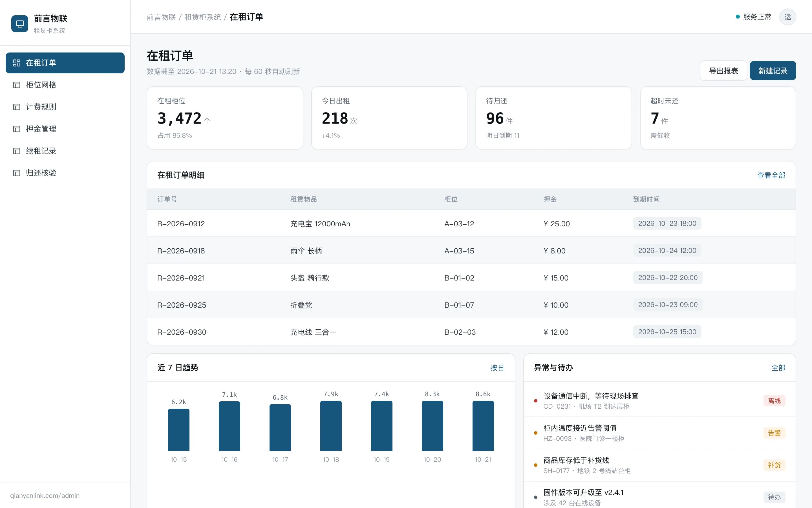
Task: Go to 柜位网格 menu item
Action: point(65,85)
